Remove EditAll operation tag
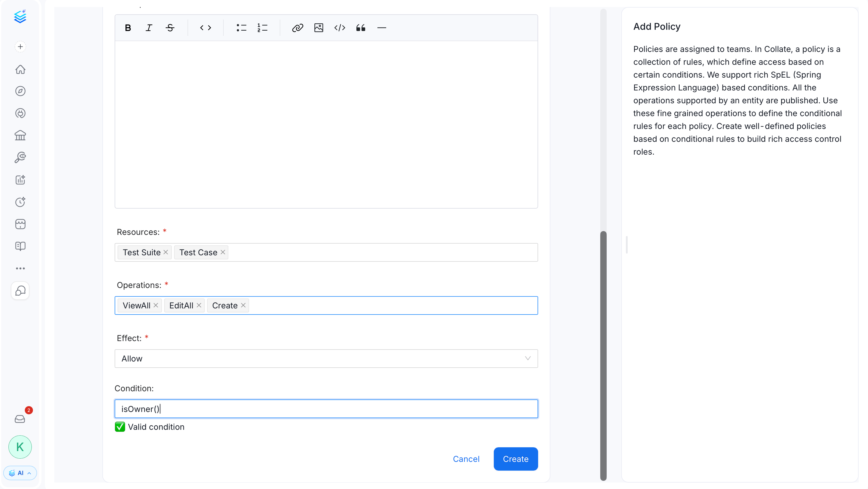Image resolution: width=868 pixels, height=489 pixels. (199, 306)
